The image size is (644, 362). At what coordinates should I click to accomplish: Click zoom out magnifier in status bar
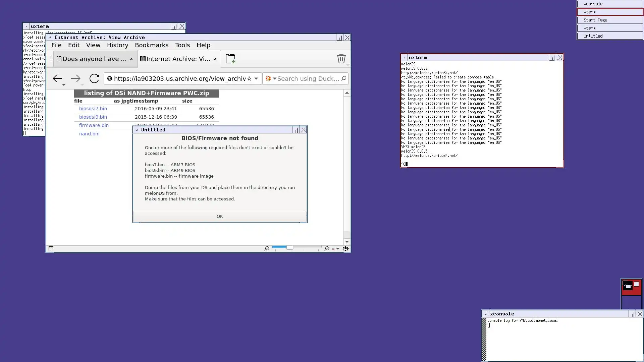click(x=267, y=248)
